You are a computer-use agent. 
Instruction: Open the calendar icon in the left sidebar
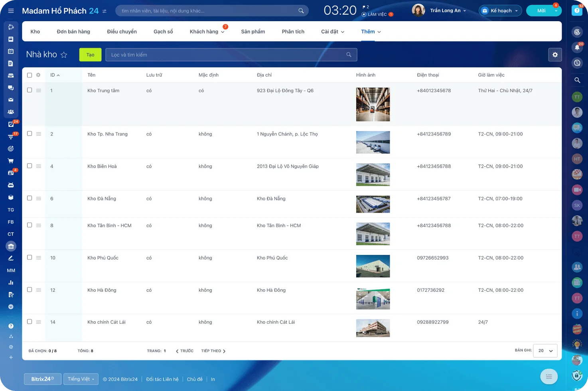(11, 51)
